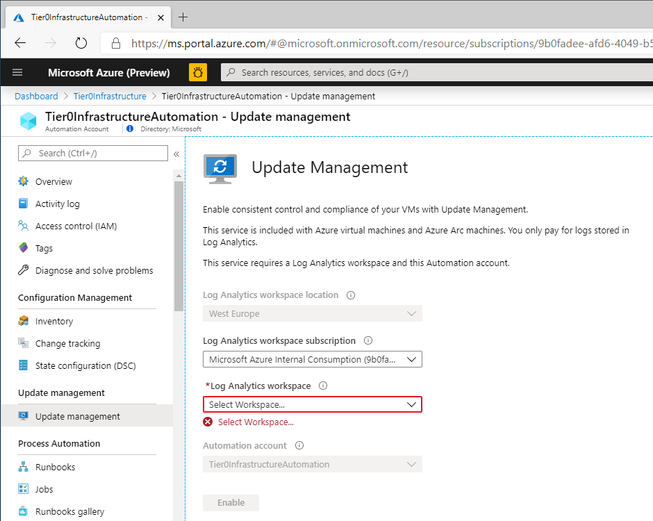Click the Search resources, services, and docs box
The image size is (653, 521).
coord(436,72)
